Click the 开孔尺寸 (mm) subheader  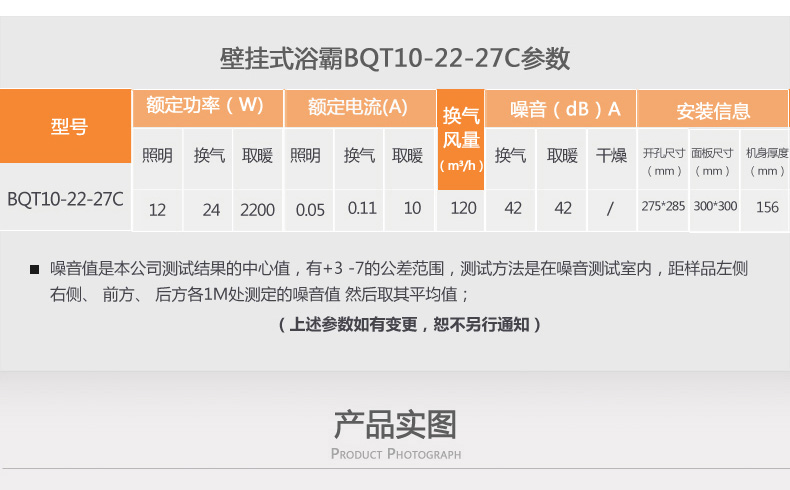(664, 162)
